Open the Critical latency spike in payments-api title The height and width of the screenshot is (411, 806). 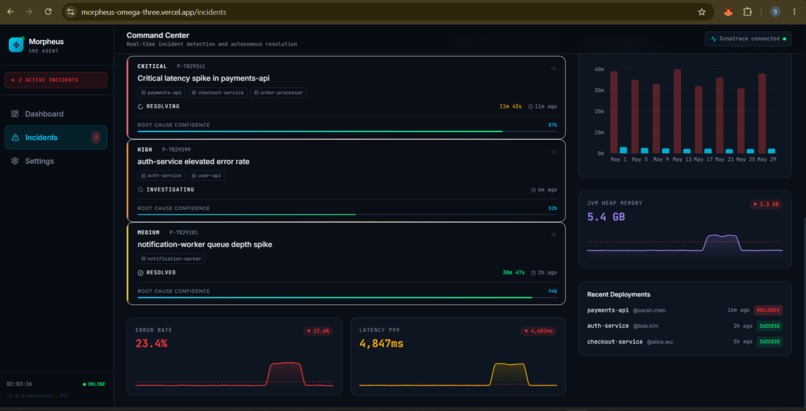[x=204, y=78]
